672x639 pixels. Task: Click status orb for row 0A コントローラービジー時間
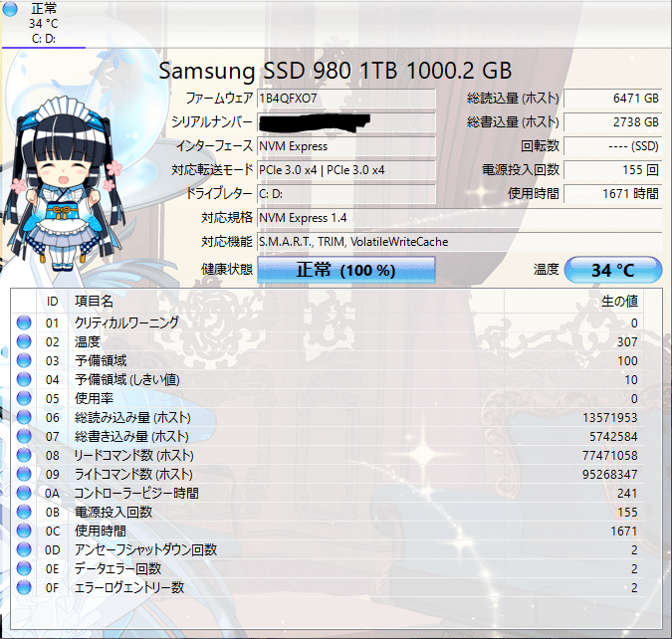[24, 493]
